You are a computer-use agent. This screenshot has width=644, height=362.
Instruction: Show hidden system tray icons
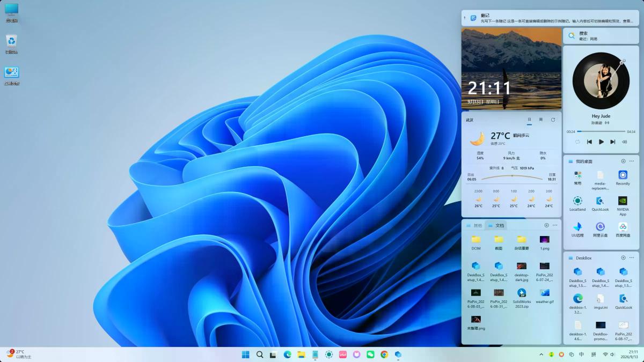(541, 354)
